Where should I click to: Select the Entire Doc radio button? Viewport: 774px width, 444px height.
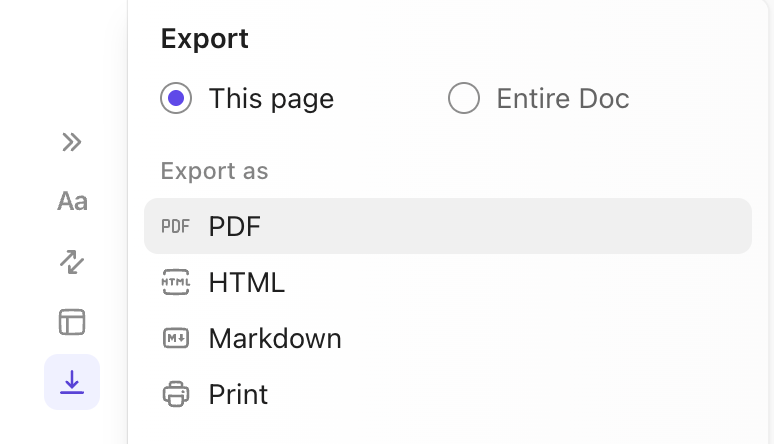click(x=464, y=99)
